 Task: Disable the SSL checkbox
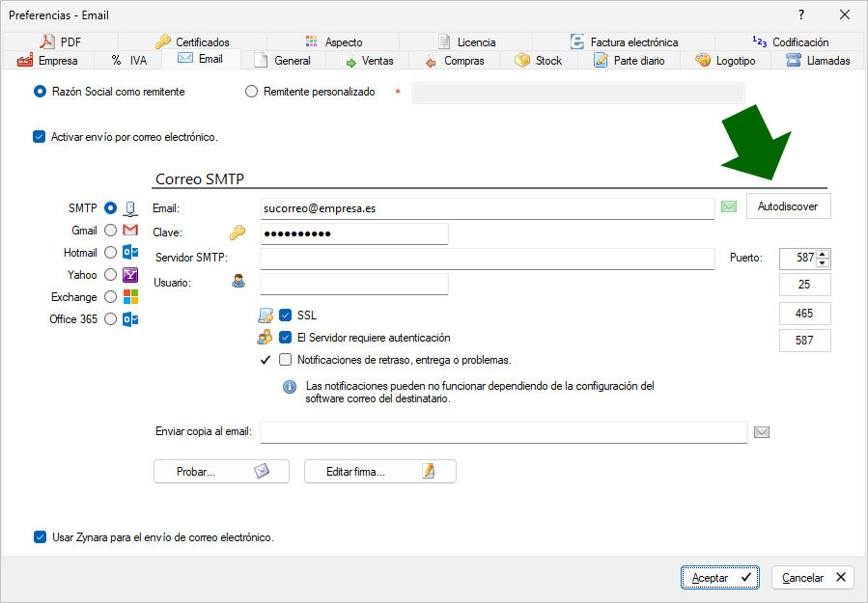point(286,315)
